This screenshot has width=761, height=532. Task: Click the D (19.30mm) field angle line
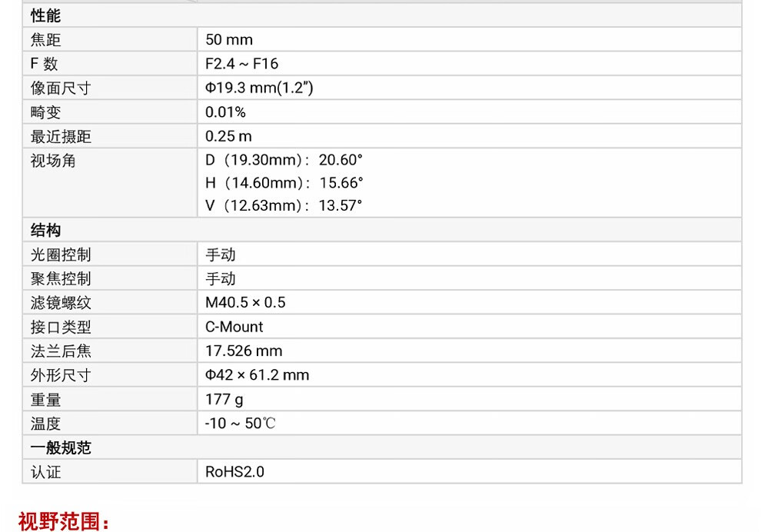coord(284,160)
